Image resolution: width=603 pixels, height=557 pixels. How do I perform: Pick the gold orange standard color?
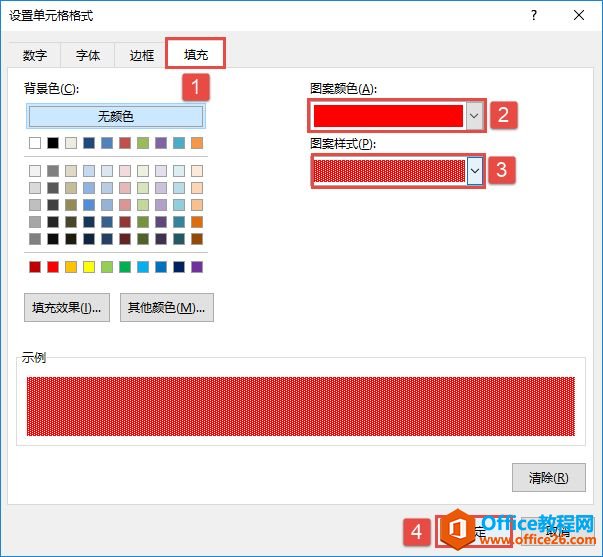(x=71, y=267)
